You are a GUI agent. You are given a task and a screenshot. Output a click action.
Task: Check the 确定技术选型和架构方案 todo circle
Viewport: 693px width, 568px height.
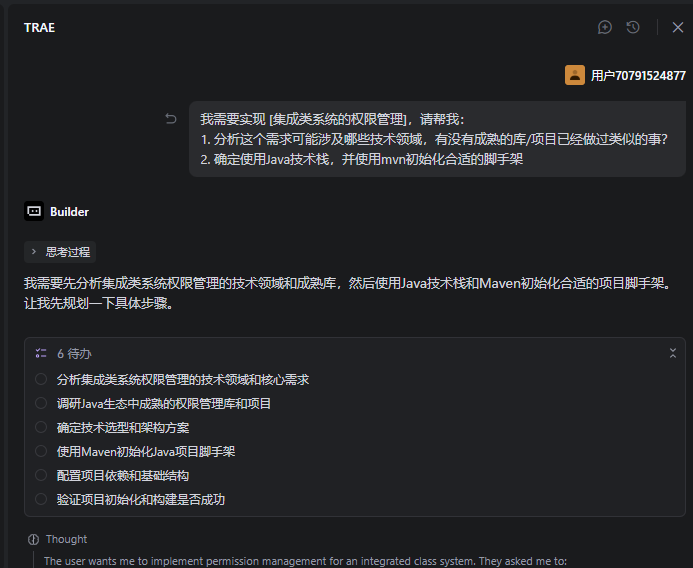point(41,428)
